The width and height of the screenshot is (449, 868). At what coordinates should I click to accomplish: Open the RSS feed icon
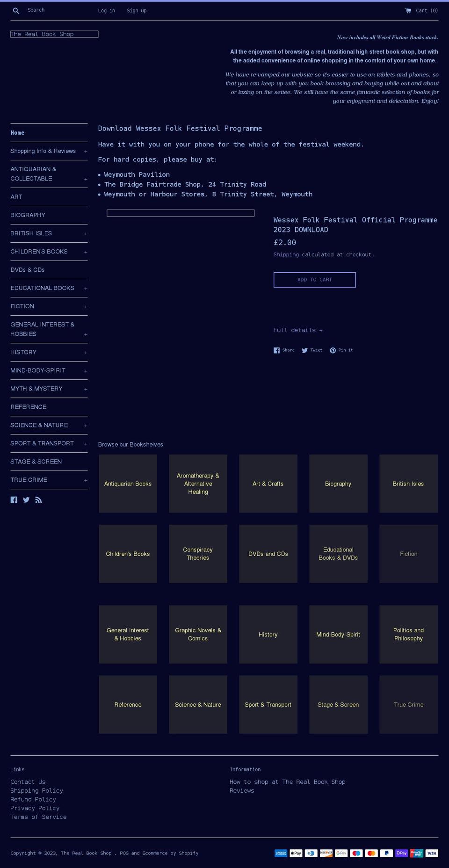[38, 500]
